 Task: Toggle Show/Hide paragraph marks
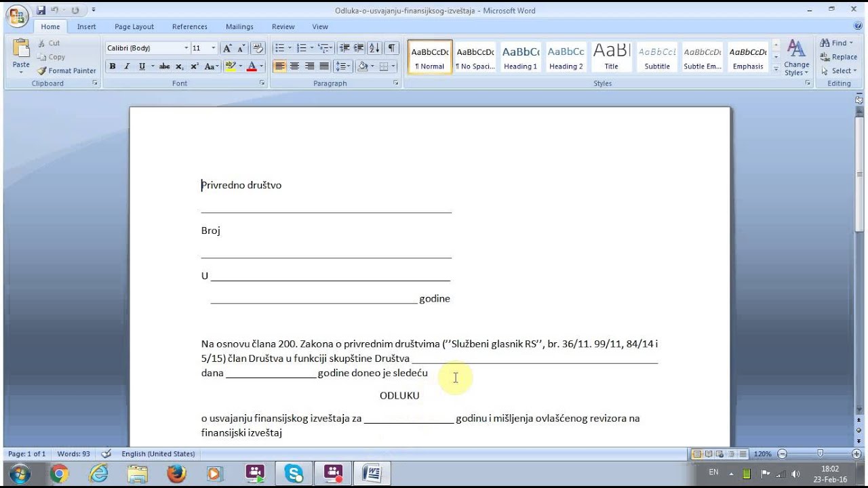tap(392, 48)
